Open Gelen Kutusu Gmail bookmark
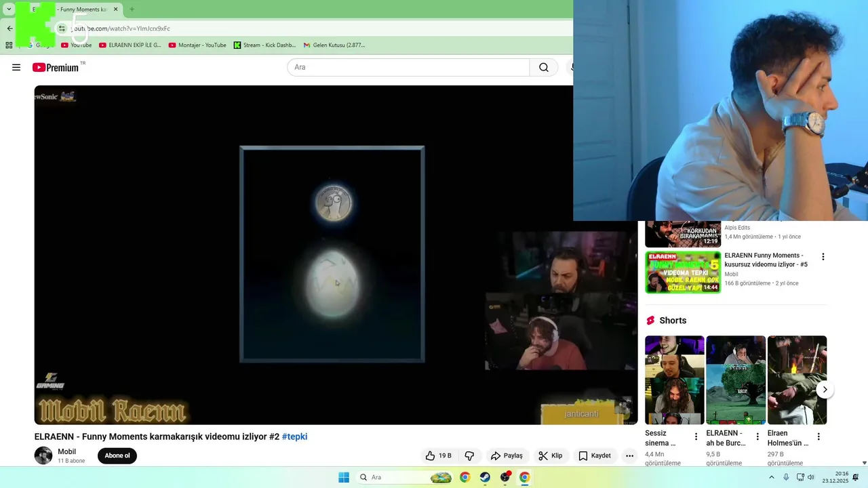The height and width of the screenshot is (488, 868). [x=334, y=45]
